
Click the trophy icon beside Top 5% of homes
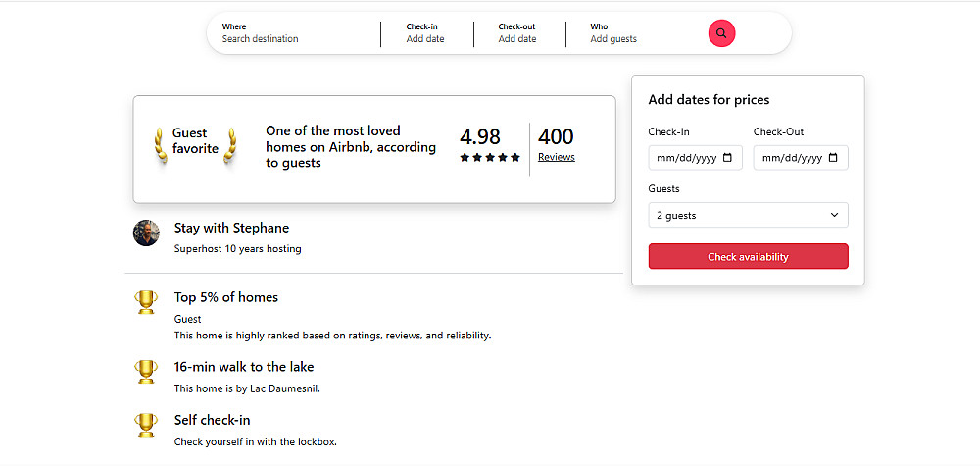146,302
